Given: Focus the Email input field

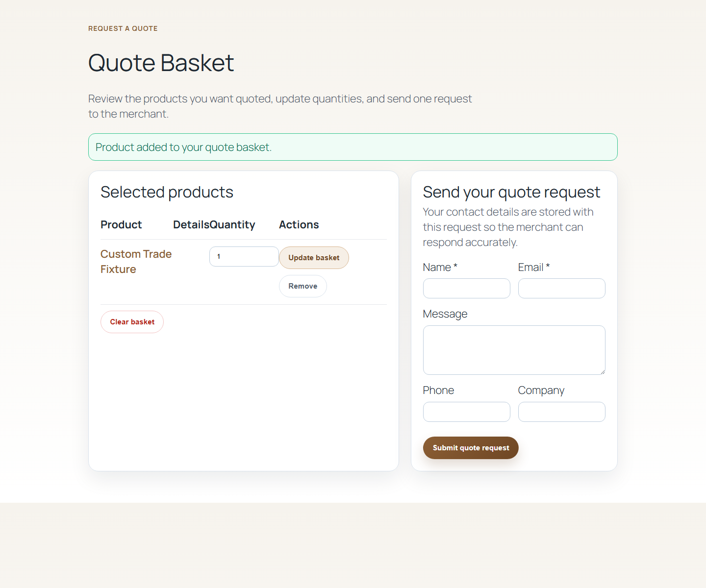Looking at the screenshot, I should pyautogui.click(x=561, y=288).
